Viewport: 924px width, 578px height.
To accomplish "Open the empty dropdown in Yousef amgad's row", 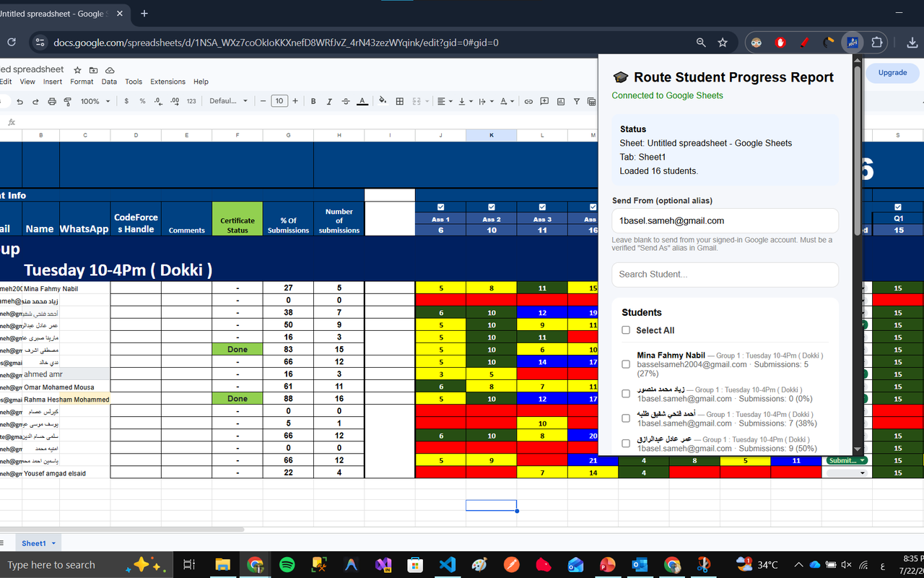I will pyautogui.click(x=847, y=473).
